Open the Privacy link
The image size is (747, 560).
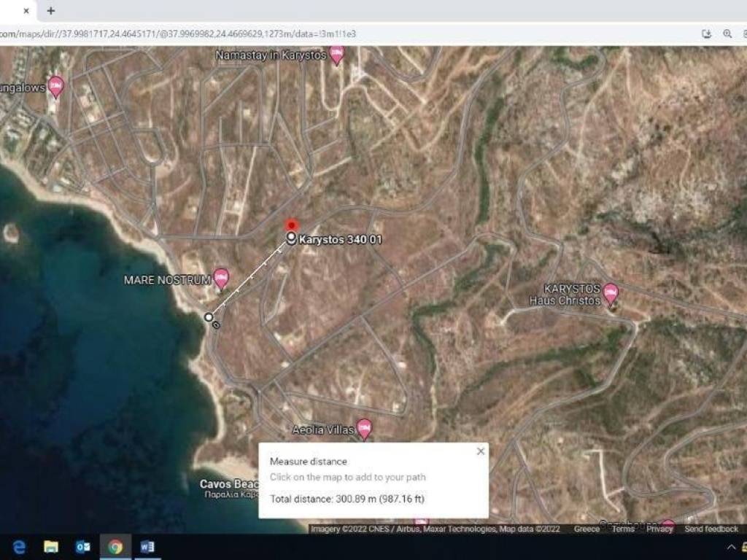tap(659, 529)
